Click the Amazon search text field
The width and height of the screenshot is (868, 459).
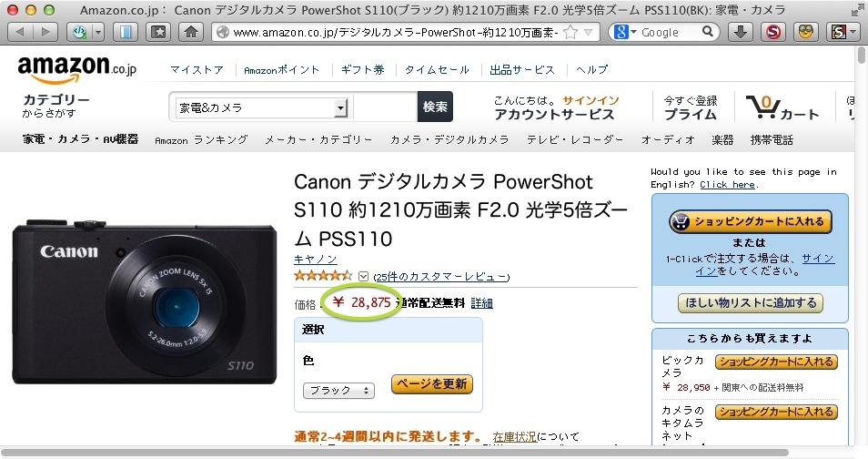point(385,107)
